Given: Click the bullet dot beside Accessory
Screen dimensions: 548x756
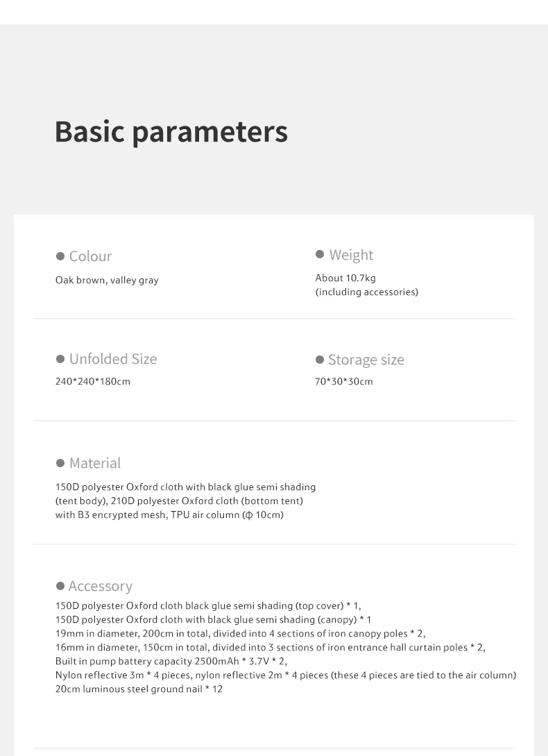Looking at the screenshot, I should 60,586.
